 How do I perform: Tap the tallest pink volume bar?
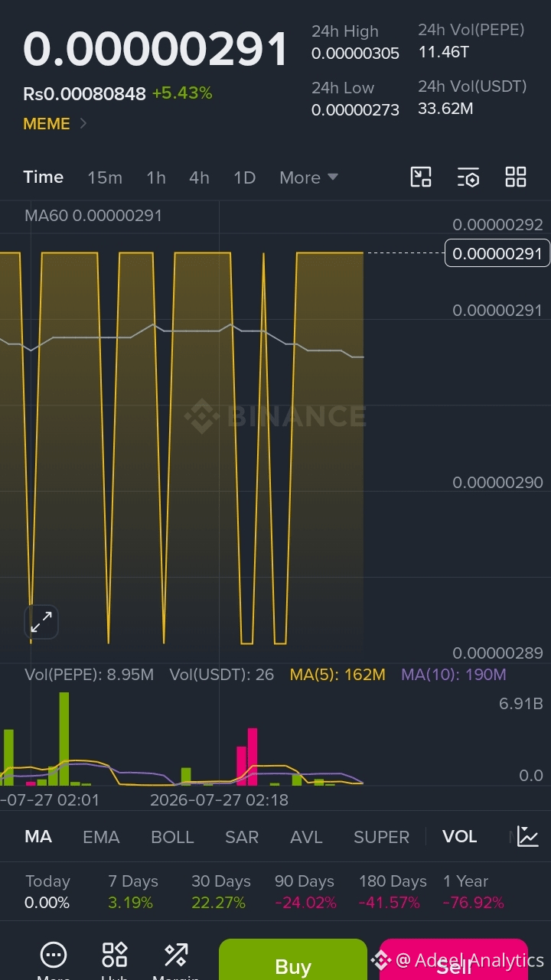(x=253, y=756)
